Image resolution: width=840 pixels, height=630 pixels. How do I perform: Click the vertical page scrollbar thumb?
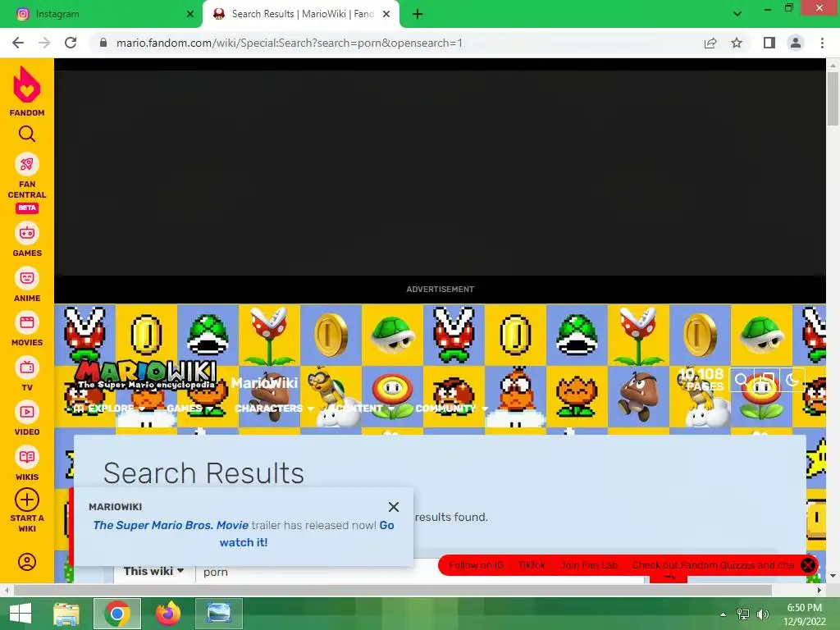[x=833, y=99]
